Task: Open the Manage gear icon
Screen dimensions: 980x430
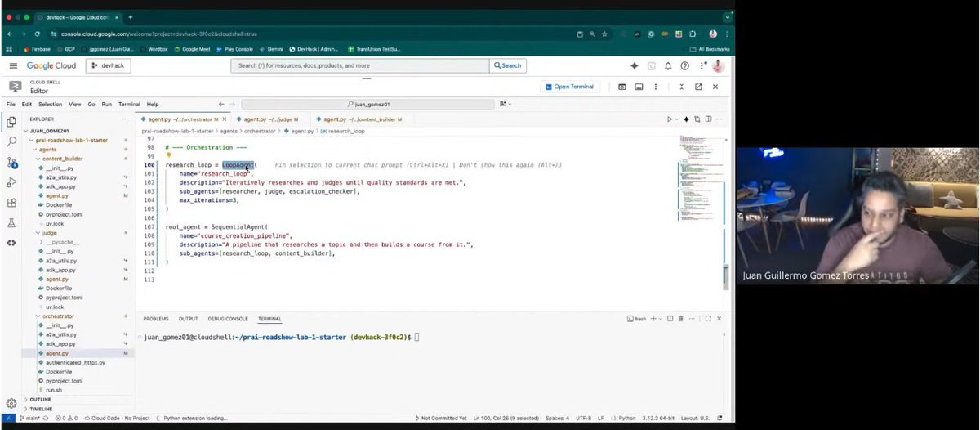Action: (x=11, y=403)
